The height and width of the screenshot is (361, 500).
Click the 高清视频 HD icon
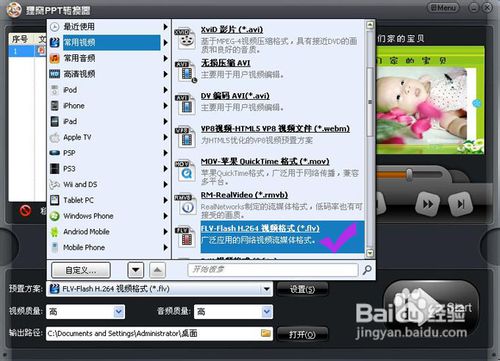[x=55, y=74]
